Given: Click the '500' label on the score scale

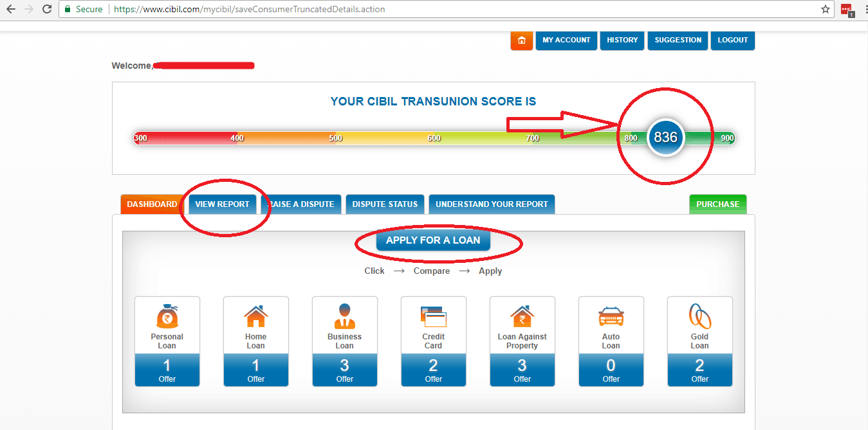Looking at the screenshot, I should click(x=336, y=138).
